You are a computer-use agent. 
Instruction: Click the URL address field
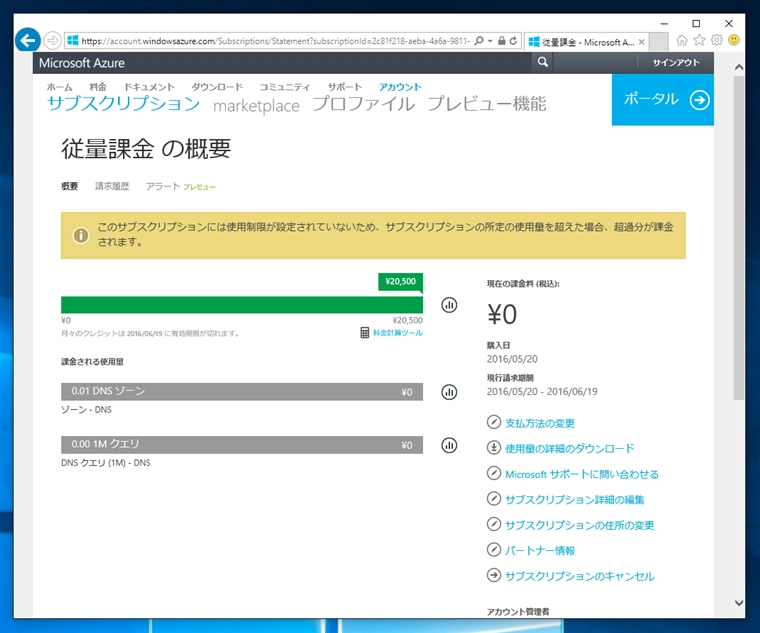275,41
